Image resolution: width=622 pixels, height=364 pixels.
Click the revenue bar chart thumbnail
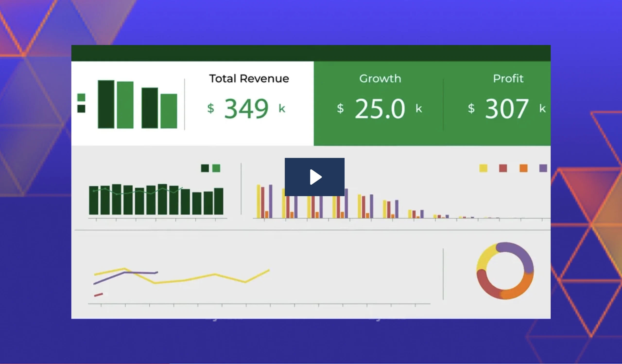(x=138, y=104)
